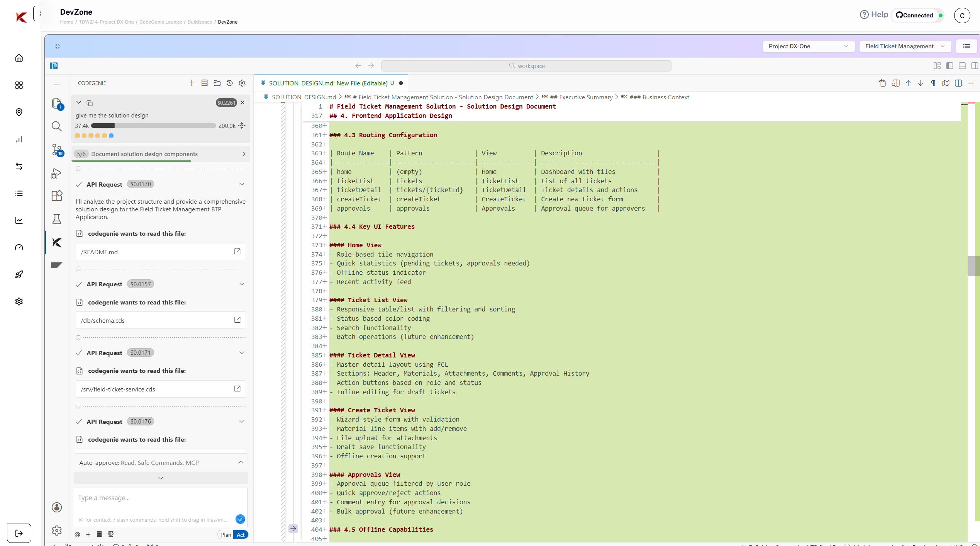
Task: Open the CodeGenie settings gear
Action: tap(242, 83)
